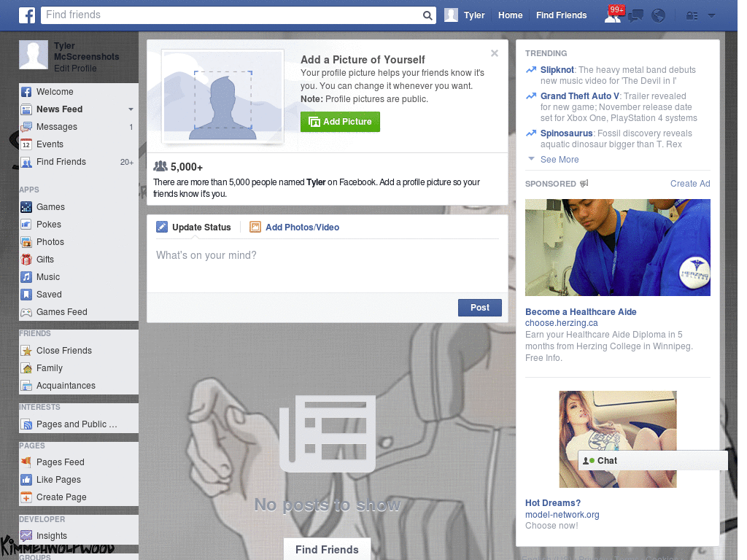Image resolution: width=747 pixels, height=560 pixels.
Task: Click the Find Friends sidebar icon
Action: click(26, 162)
